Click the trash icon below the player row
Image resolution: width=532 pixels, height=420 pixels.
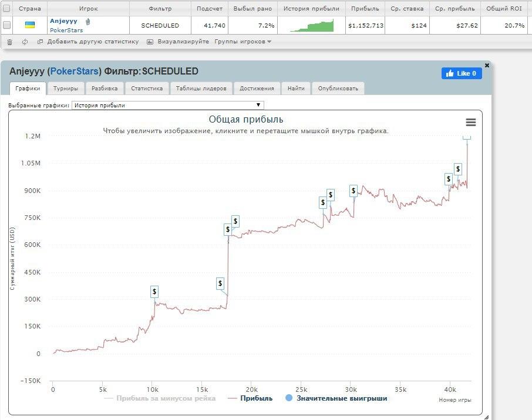coord(9,42)
